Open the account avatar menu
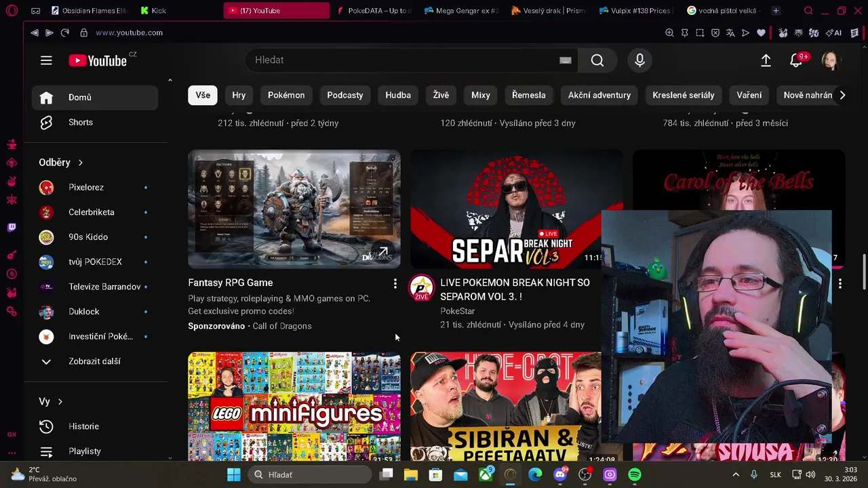 tap(830, 60)
